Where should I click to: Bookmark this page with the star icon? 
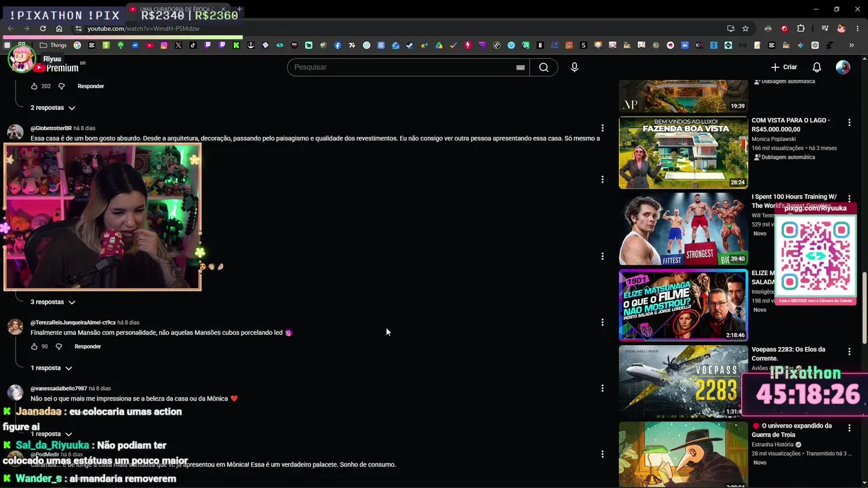pos(745,28)
